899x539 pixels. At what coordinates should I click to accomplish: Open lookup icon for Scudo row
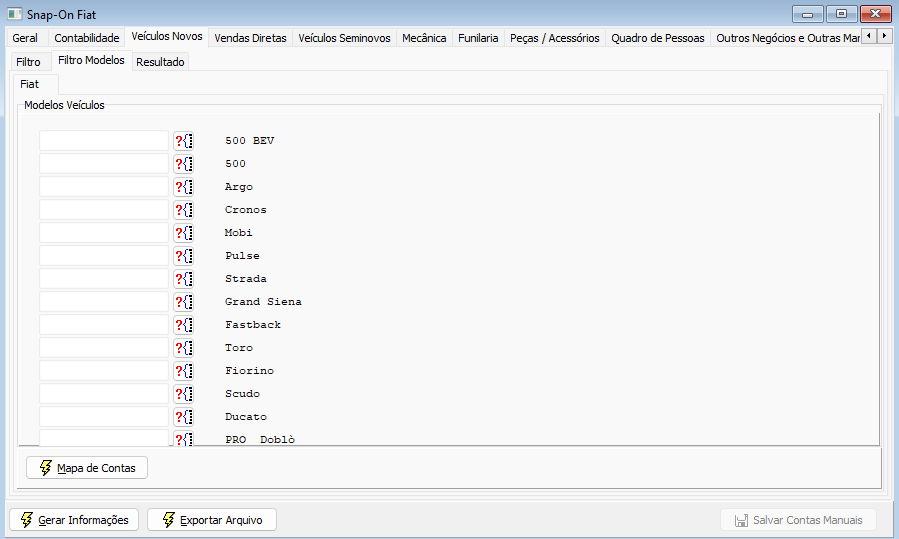pyautogui.click(x=183, y=393)
